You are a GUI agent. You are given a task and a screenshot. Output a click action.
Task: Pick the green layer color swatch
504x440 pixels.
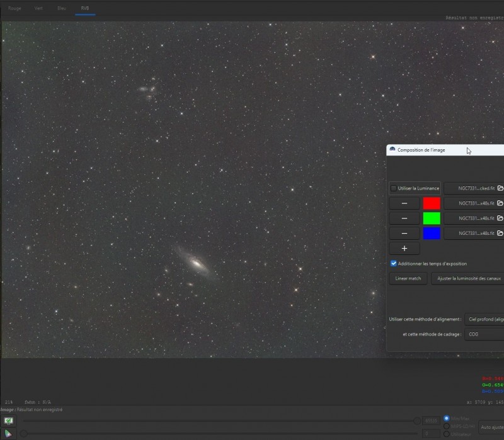(x=432, y=218)
